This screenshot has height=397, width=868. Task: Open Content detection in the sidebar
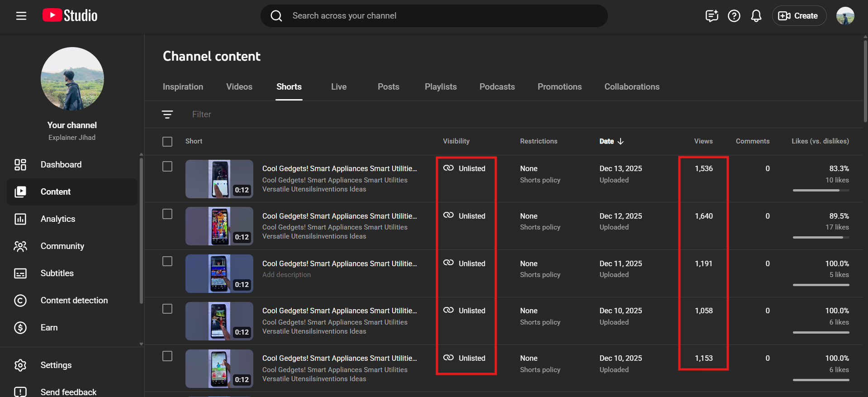click(x=74, y=301)
